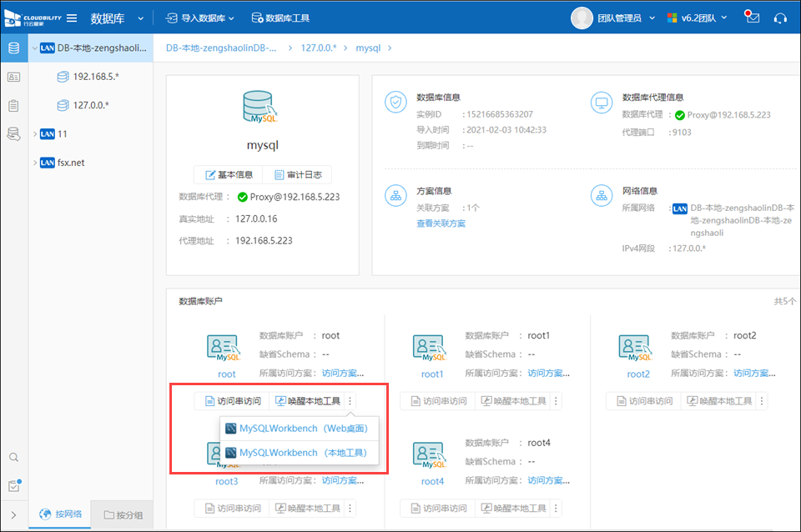Click the headset support icon
The image size is (801, 532).
click(780, 18)
